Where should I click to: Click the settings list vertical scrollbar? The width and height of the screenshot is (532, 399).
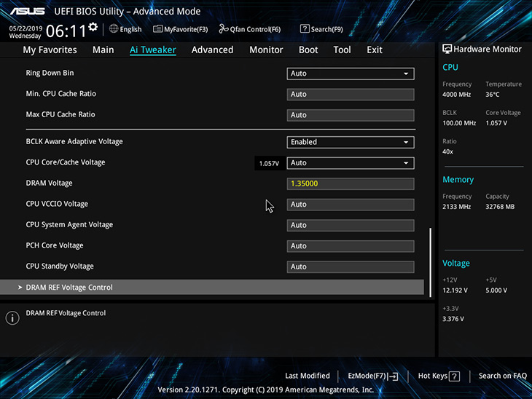tap(431, 262)
